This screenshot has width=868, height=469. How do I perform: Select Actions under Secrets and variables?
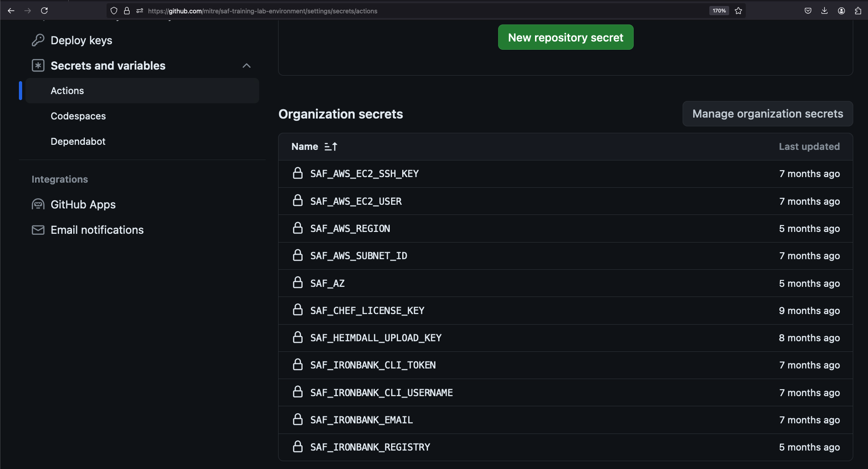point(67,91)
